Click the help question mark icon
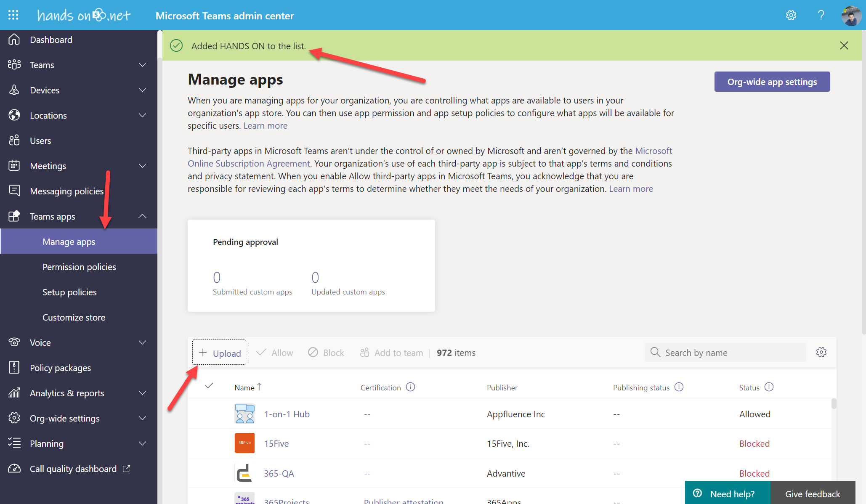 tap(821, 16)
